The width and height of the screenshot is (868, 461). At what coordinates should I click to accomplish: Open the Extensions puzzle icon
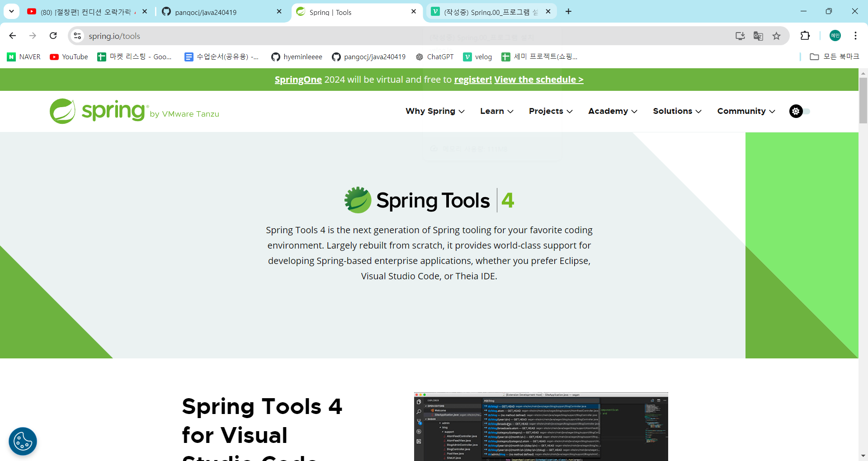pos(805,36)
